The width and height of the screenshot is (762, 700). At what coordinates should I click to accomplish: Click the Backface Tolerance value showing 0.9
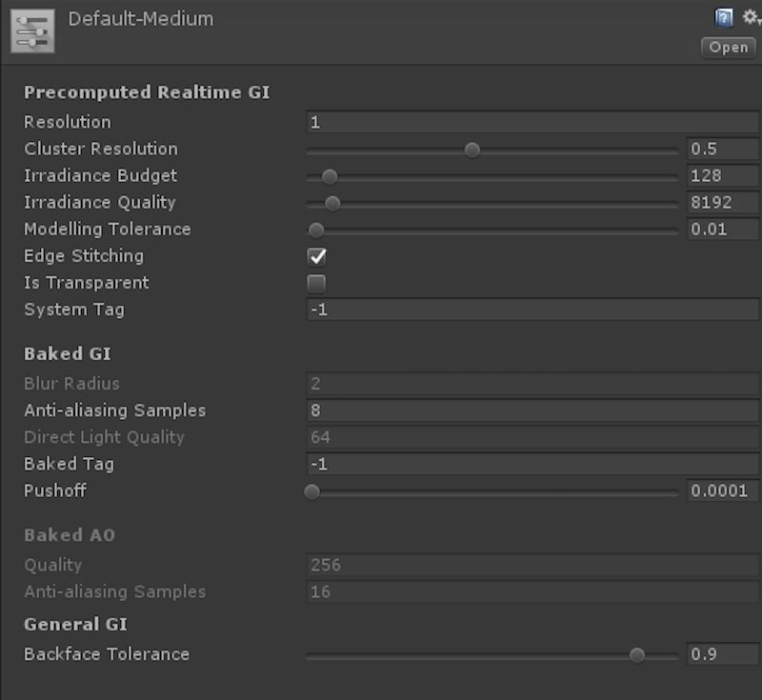724,654
